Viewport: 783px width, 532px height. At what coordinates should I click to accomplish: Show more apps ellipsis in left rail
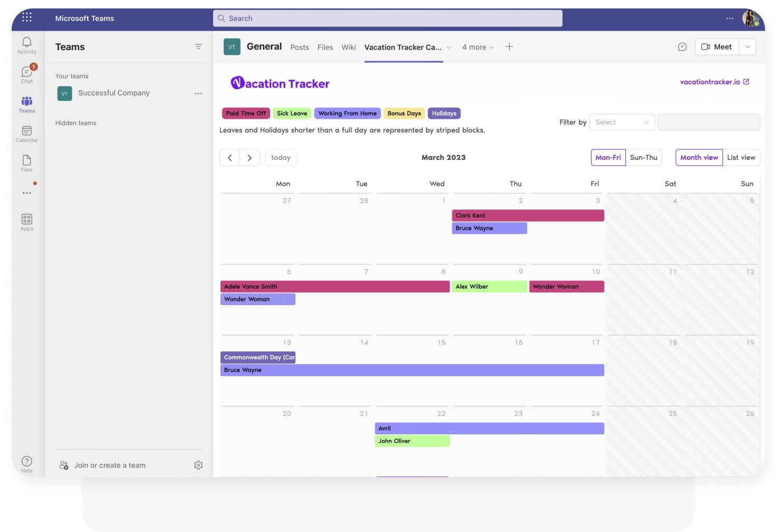[x=27, y=193]
